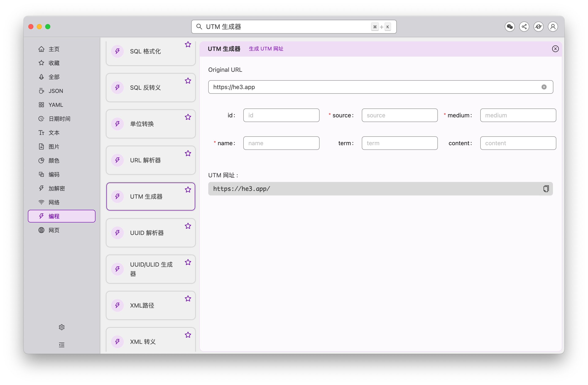588x385 pixels.
Task: Open the YAML category
Action: pyautogui.click(x=62, y=105)
